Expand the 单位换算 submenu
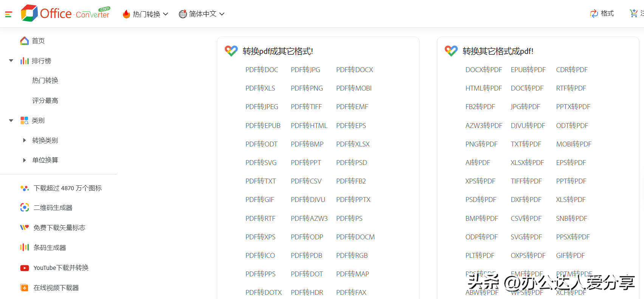 click(x=24, y=160)
